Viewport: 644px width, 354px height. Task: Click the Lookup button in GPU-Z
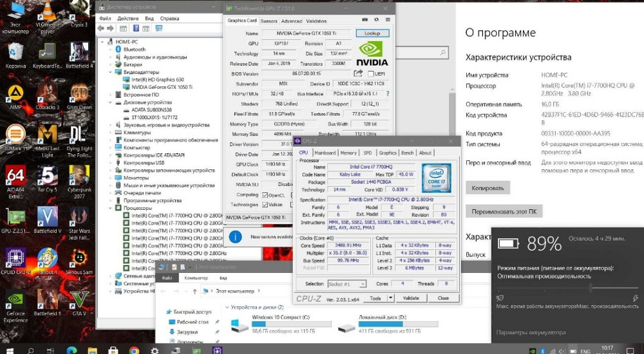pos(372,33)
